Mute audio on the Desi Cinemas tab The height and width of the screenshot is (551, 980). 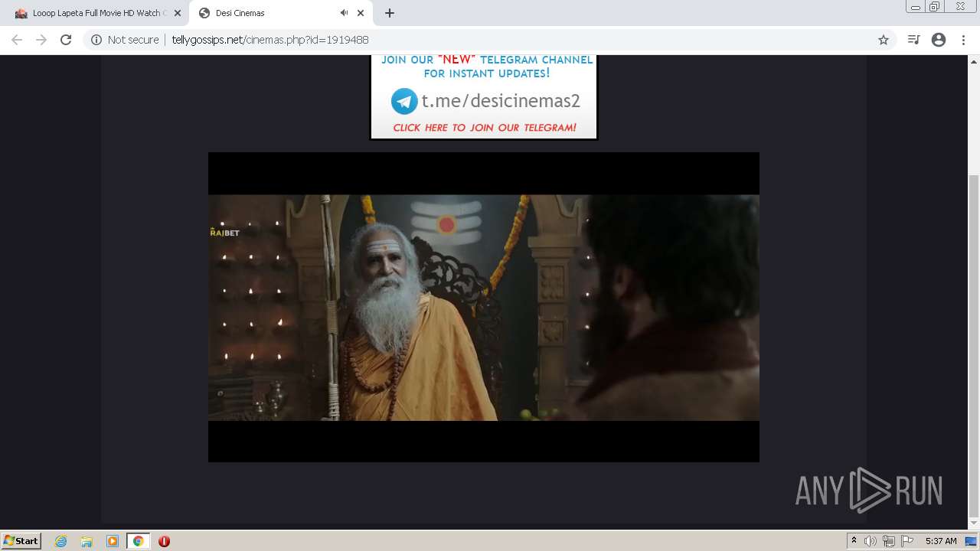click(x=344, y=13)
